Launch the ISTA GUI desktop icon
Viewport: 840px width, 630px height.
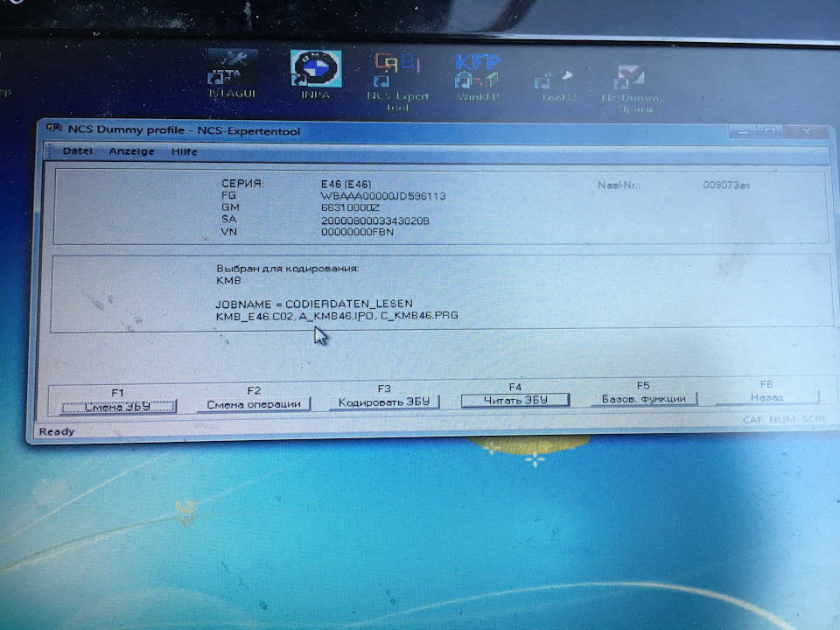pos(232,73)
